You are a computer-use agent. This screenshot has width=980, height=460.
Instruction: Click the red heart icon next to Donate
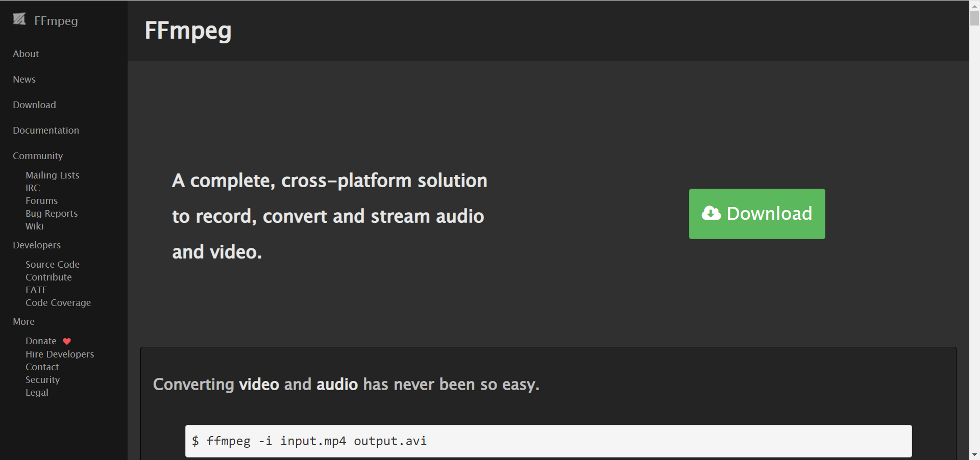click(x=67, y=341)
